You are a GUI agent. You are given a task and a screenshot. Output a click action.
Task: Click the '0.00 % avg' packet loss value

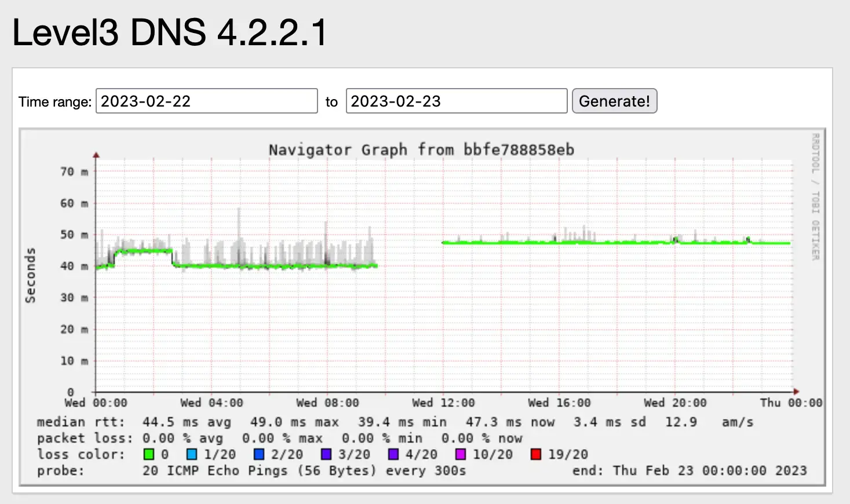point(183,439)
